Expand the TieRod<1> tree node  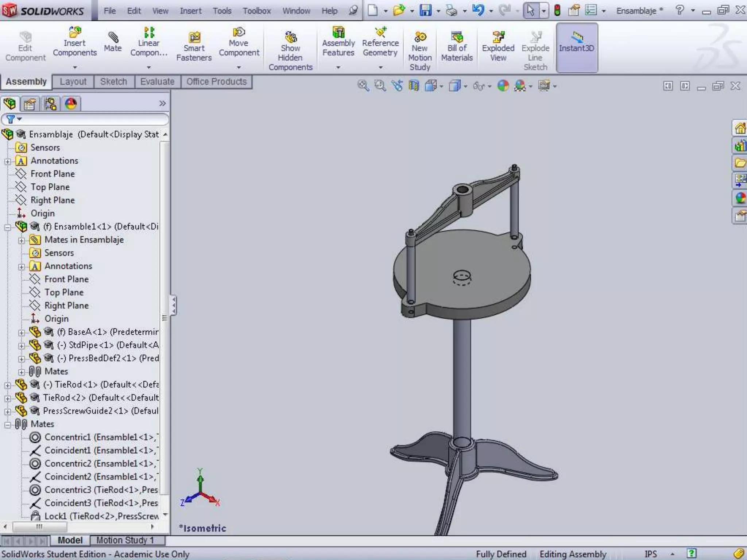point(8,385)
